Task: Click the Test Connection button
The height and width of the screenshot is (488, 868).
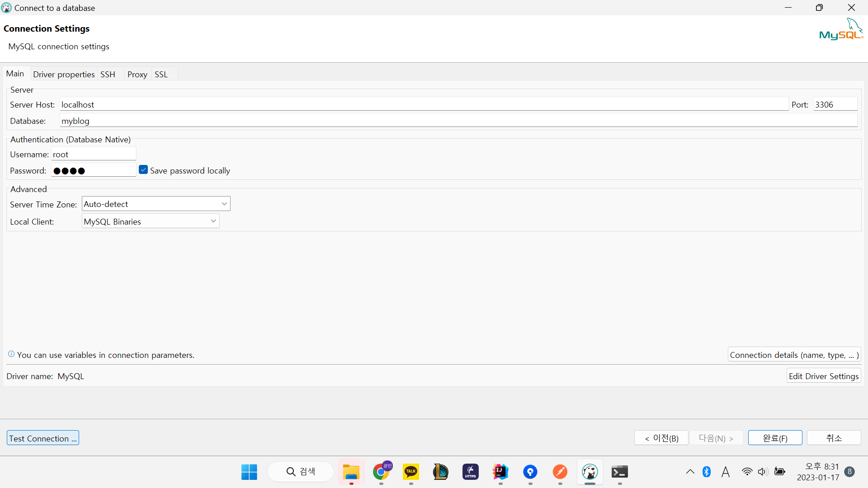Action: 43,438
